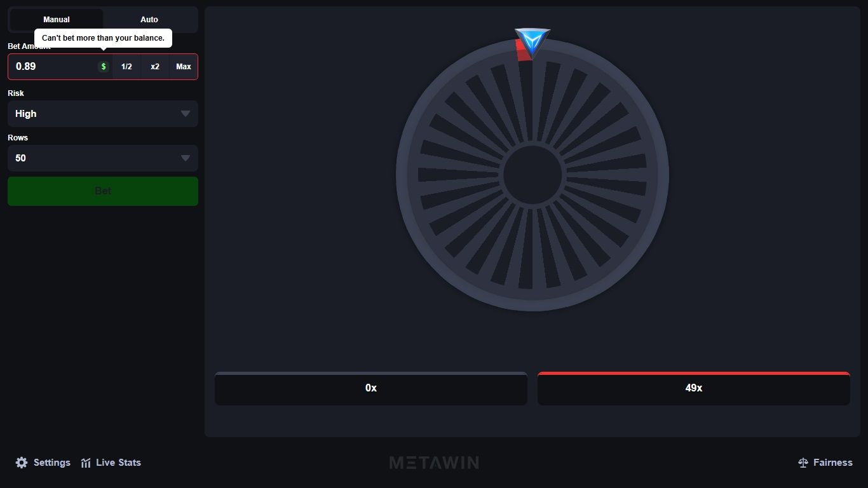Set the bet to Max
Viewport: 868px width, 488px height.
pos(184,67)
